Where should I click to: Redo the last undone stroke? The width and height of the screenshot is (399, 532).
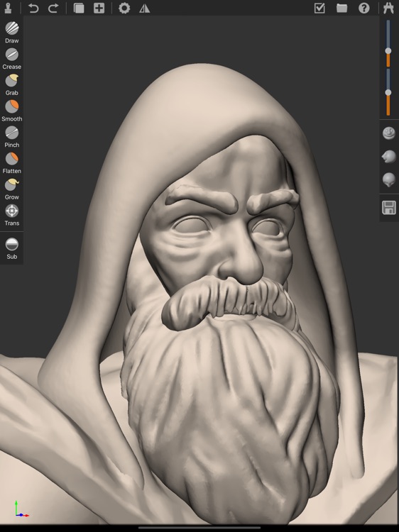[53, 8]
